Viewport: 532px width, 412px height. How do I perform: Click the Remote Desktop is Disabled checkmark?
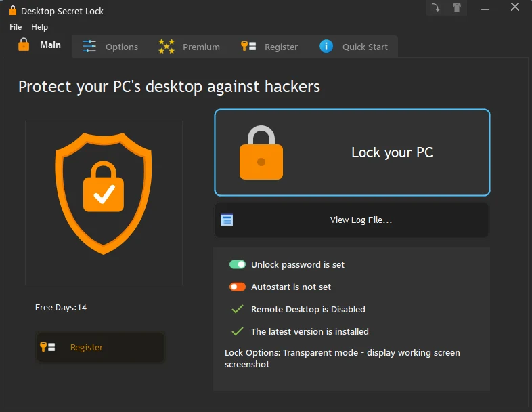[237, 309]
